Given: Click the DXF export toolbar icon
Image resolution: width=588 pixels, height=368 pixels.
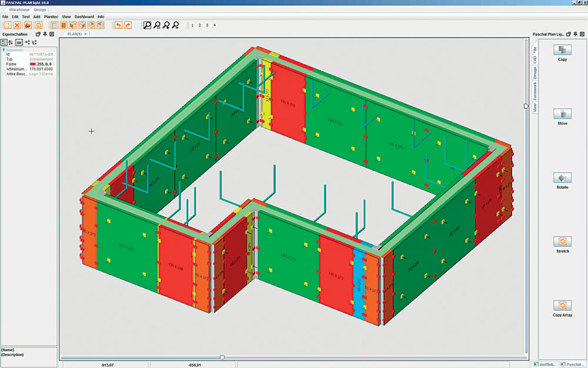Looking at the screenshot, I should click(x=28, y=25).
